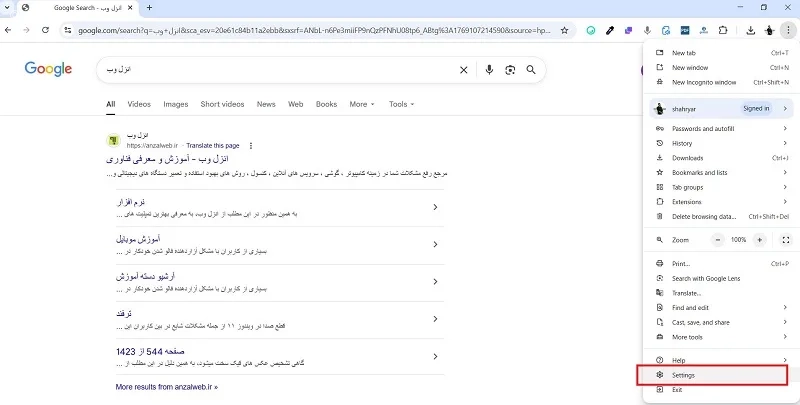Start voice search with microphone icon
The image size is (800, 405).
[x=489, y=70]
